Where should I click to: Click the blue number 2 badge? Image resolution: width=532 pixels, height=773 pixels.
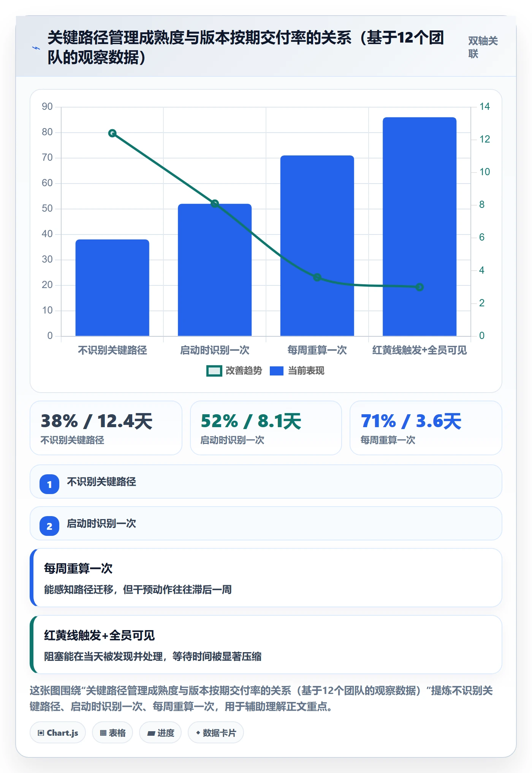pos(49,526)
